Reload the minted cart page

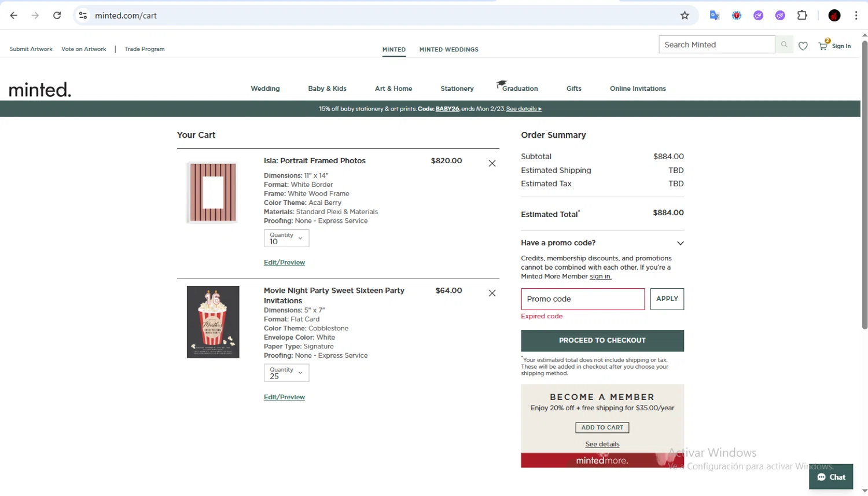point(57,16)
